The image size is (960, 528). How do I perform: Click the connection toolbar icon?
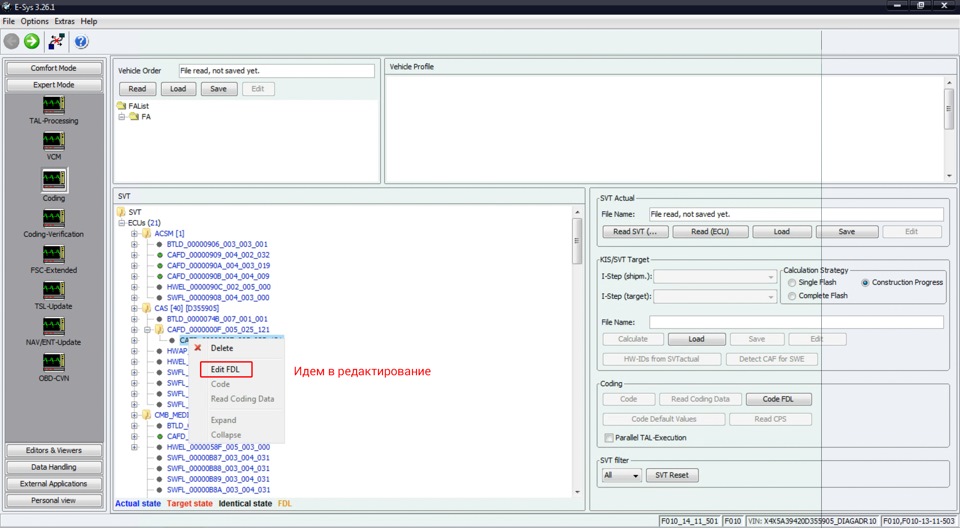pos(57,41)
